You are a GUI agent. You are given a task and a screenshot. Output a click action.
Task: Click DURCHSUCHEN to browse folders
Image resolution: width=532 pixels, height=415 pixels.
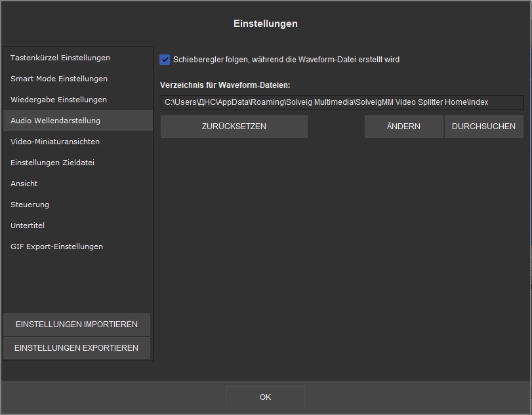point(483,127)
